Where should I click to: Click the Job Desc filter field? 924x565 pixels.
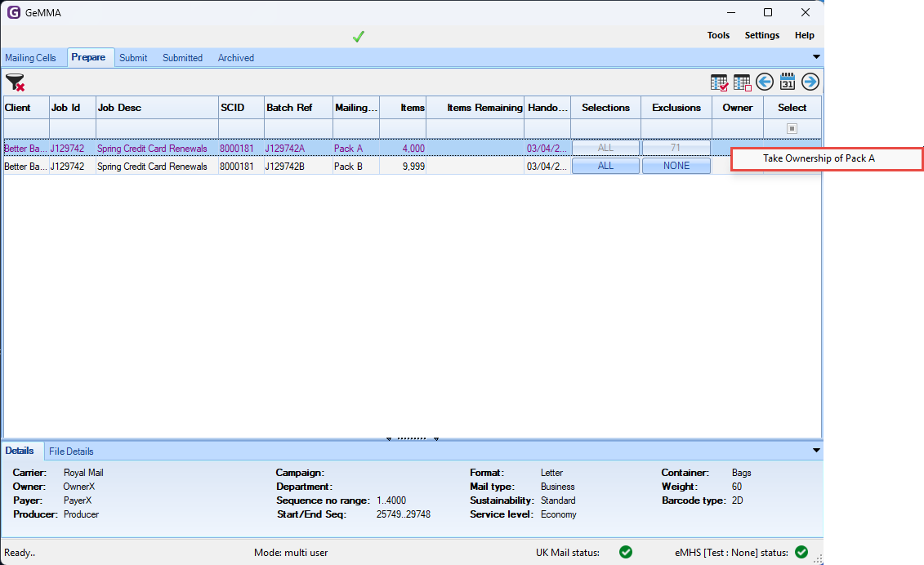point(158,128)
